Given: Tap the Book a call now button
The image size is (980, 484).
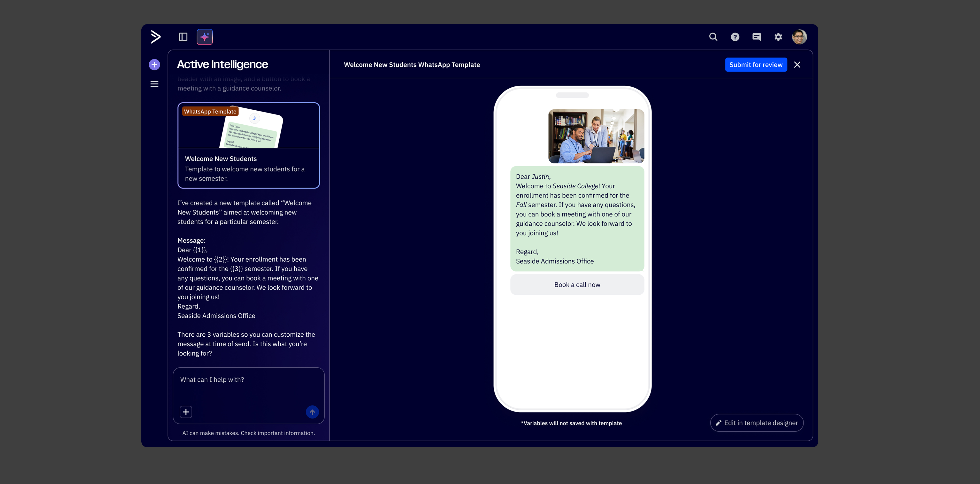Looking at the screenshot, I should tap(577, 285).
